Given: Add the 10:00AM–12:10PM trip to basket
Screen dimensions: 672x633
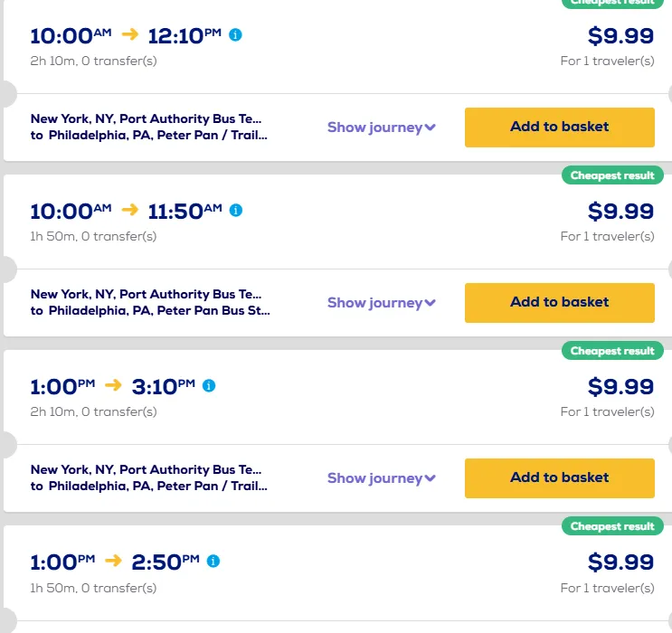Looking at the screenshot, I should [559, 128].
